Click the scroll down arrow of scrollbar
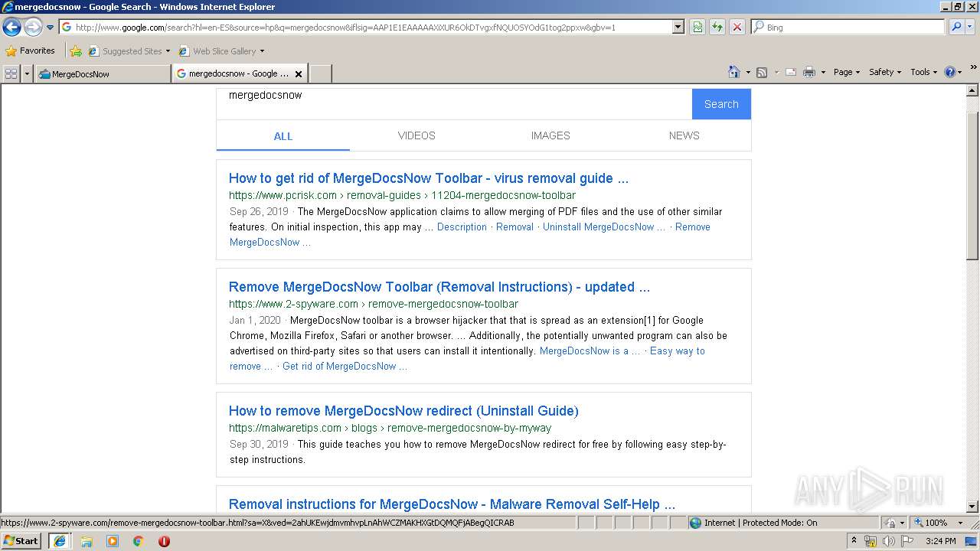980x551 pixels. pyautogui.click(x=972, y=506)
